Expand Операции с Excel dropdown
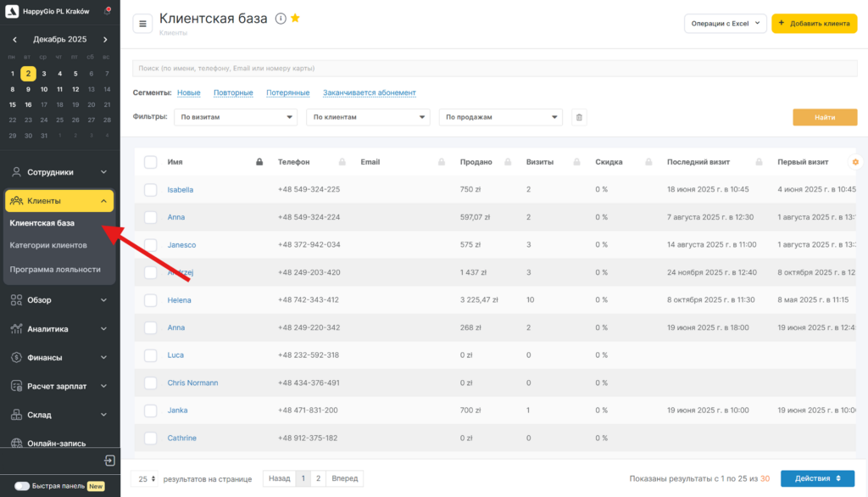This screenshot has height=497, width=868. (725, 24)
